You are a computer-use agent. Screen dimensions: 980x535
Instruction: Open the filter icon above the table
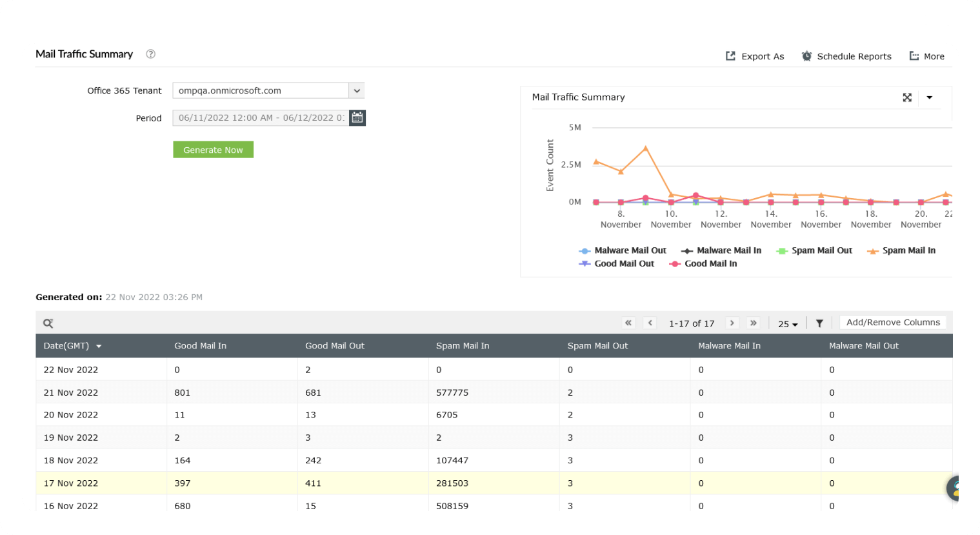[x=819, y=323]
